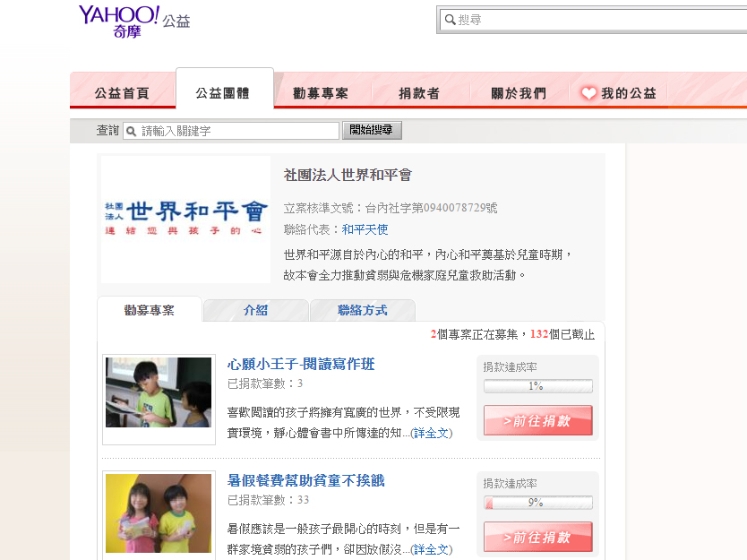
Task: Open the 心願小王子-閱讀寫作班 project title
Action: (301, 364)
